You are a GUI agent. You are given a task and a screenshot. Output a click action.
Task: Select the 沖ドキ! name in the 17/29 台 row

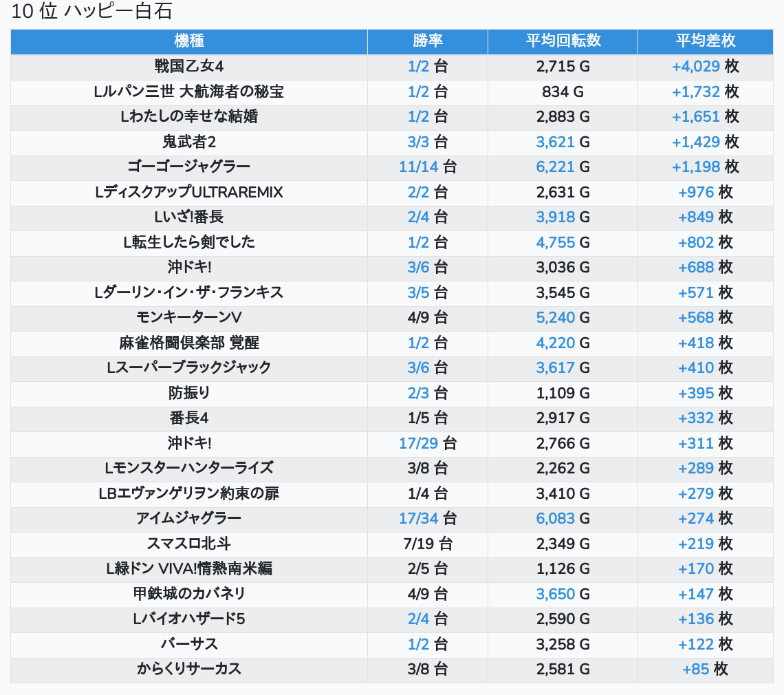[x=189, y=443]
